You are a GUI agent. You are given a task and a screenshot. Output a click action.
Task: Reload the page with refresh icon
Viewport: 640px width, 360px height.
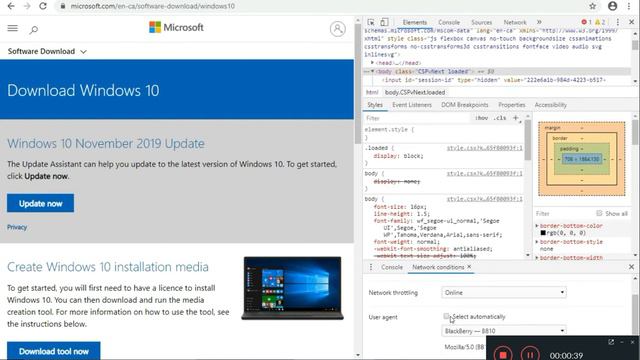point(43,6)
